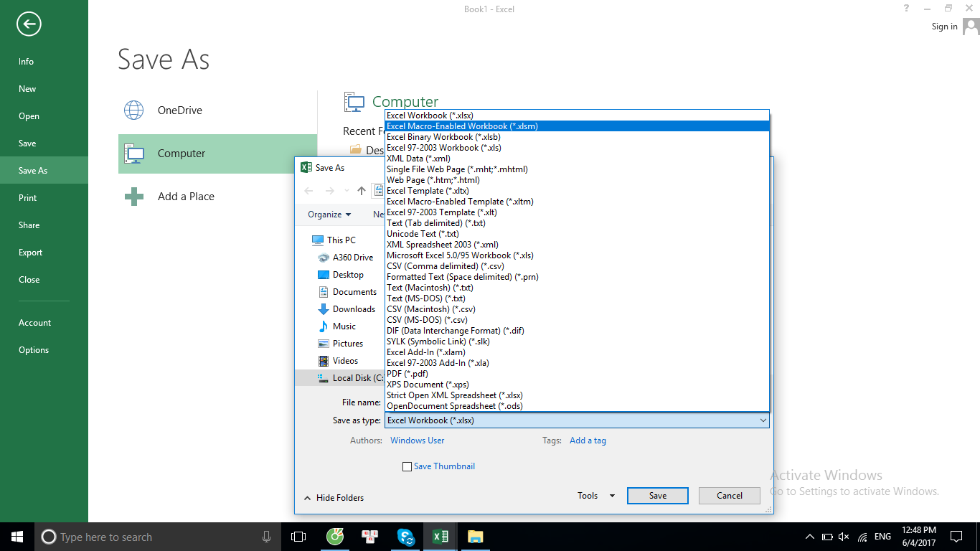Viewport: 980px width, 551px height.
Task: Choose Excel 97-2003 Workbook (*.xls)
Action: [577, 148]
